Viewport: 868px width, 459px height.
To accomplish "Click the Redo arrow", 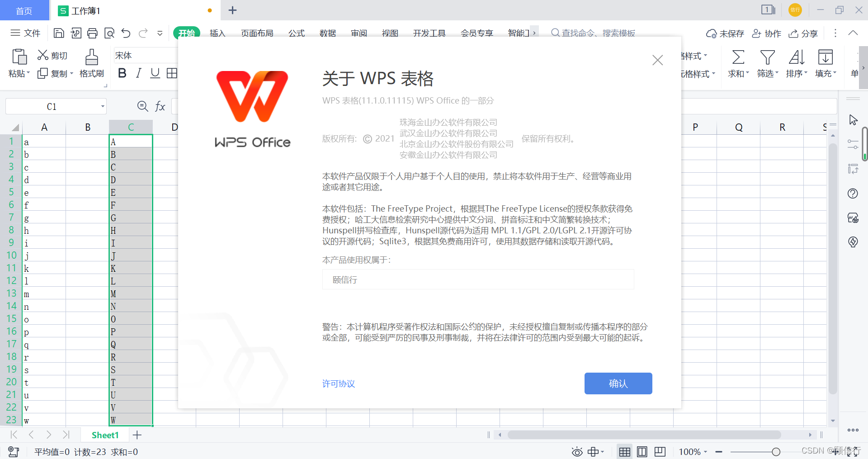I will tap(143, 33).
